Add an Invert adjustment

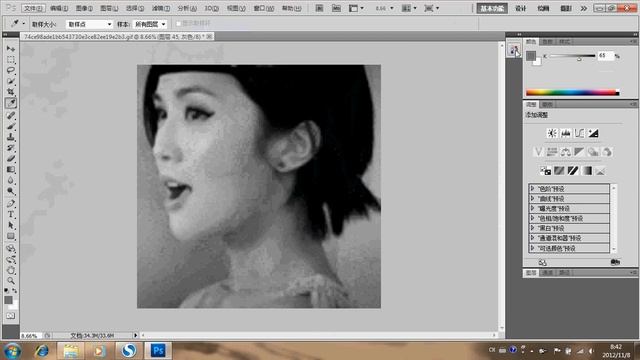pyautogui.click(x=545, y=171)
